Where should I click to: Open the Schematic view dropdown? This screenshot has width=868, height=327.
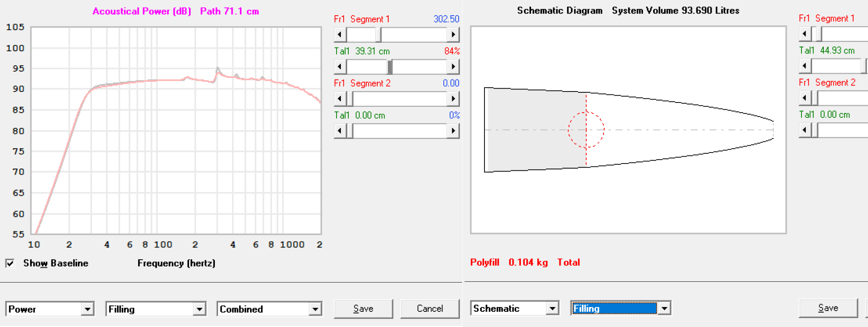click(x=552, y=308)
